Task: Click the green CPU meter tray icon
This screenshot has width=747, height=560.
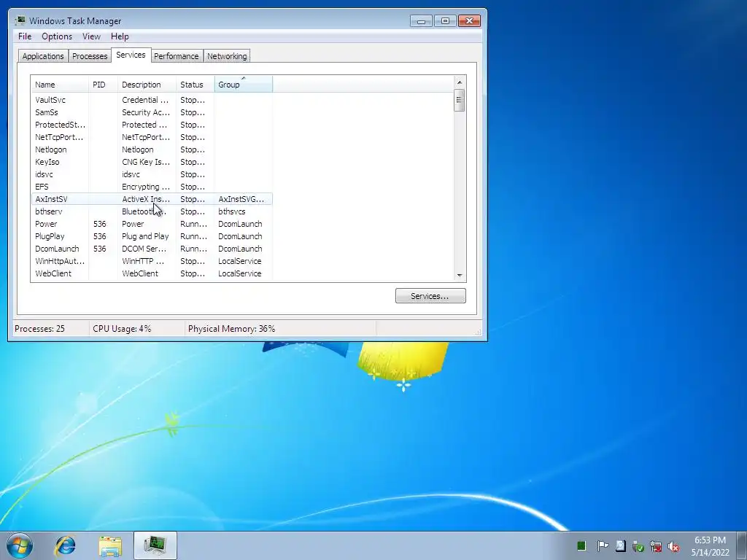Action: pyautogui.click(x=581, y=545)
